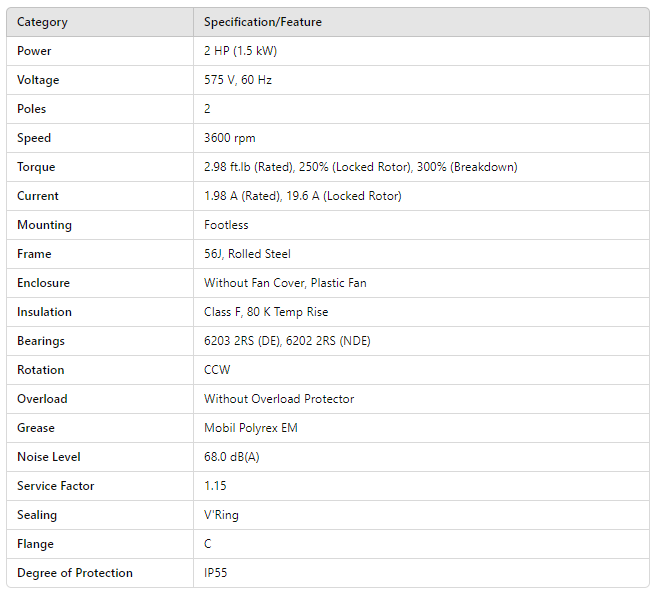659x594 pixels.
Task: Click the 575 V, 60 Hz cell
Action: (238, 80)
